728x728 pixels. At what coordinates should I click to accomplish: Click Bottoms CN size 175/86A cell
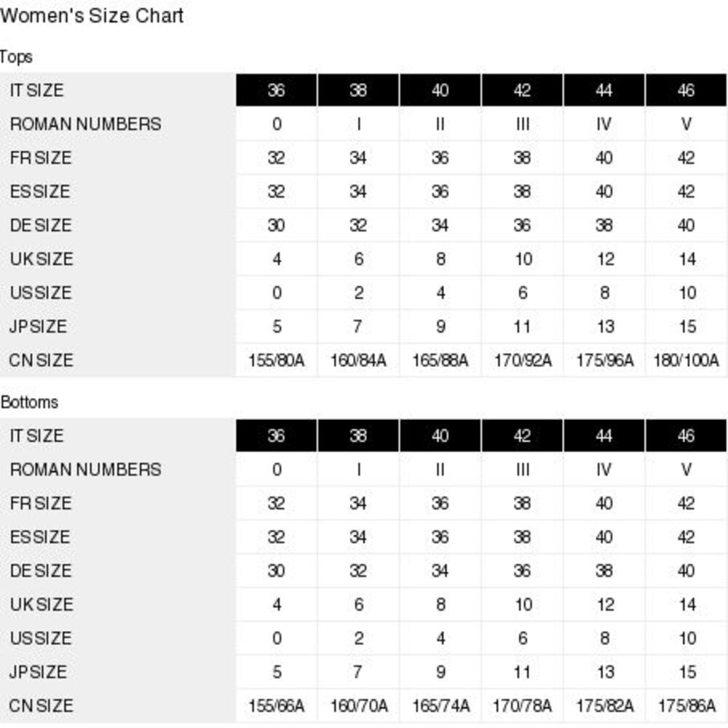point(687,705)
